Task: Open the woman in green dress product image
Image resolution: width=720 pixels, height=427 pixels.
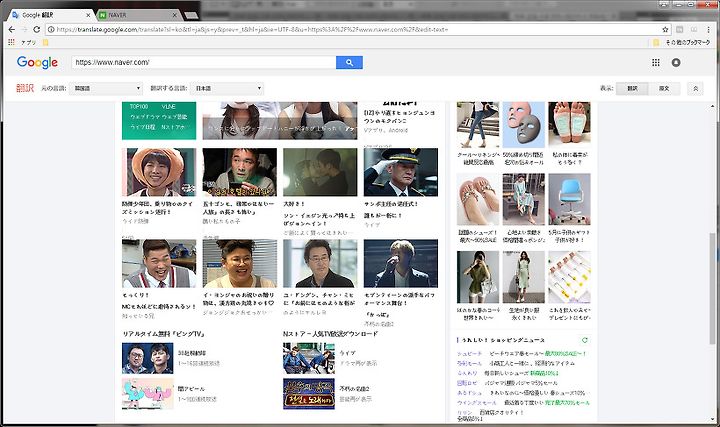Action: (x=523, y=277)
